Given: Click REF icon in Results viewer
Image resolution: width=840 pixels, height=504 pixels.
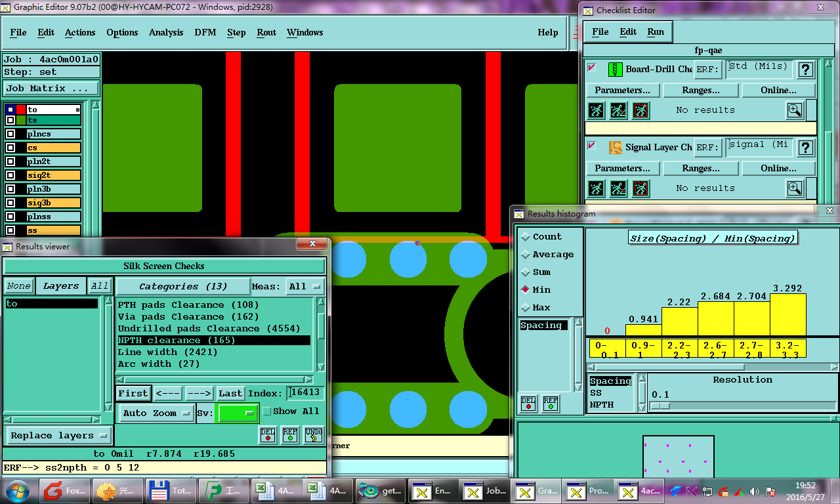Looking at the screenshot, I should 290,435.
